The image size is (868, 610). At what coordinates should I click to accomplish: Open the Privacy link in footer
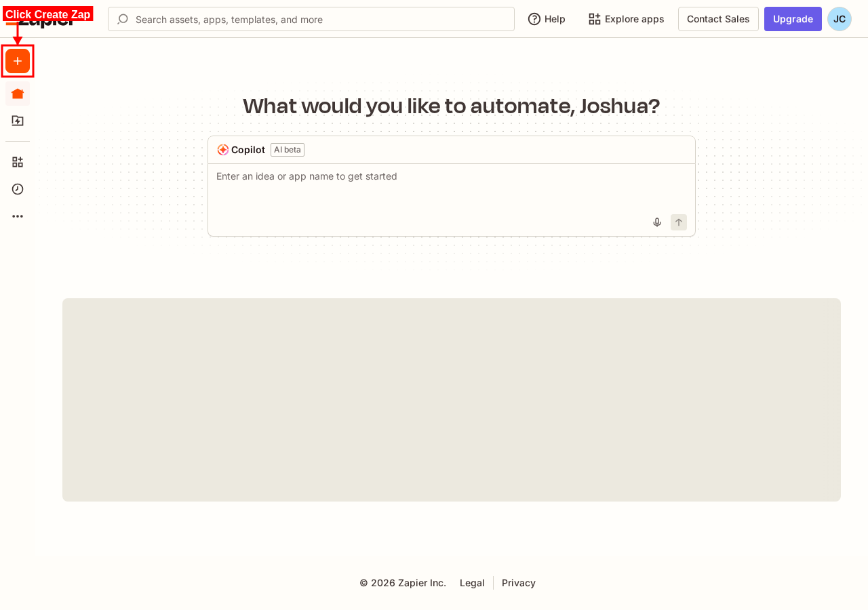pyautogui.click(x=518, y=582)
